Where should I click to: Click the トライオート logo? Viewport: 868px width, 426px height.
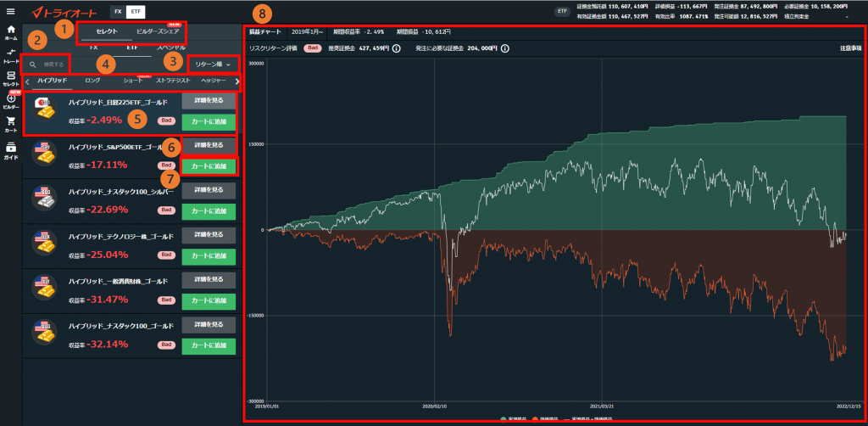(64, 12)
